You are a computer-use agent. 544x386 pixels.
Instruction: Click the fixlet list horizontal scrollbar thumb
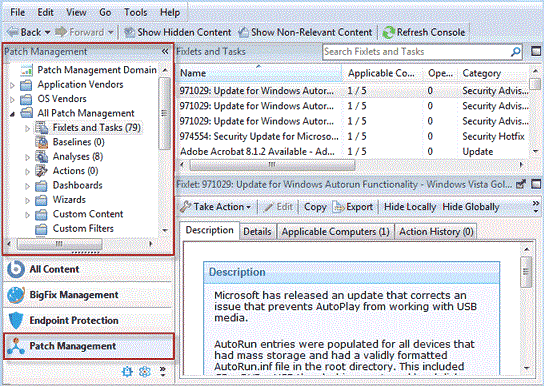point(272,165)
